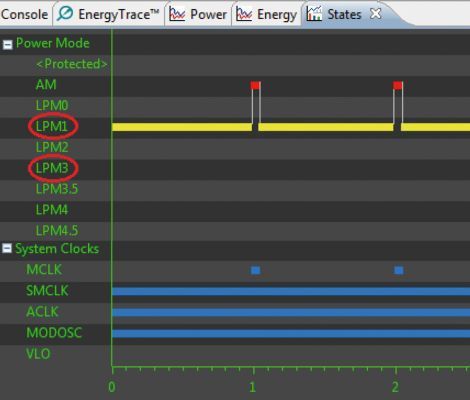Collapse the System Clocks group

coord(7,248)
